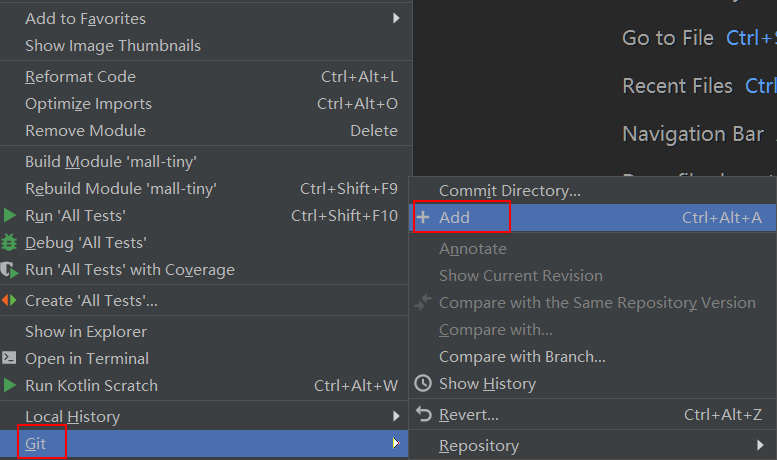Expand the Add to Favorites submenu arrow
777x460 pixels.
point(396,18)
